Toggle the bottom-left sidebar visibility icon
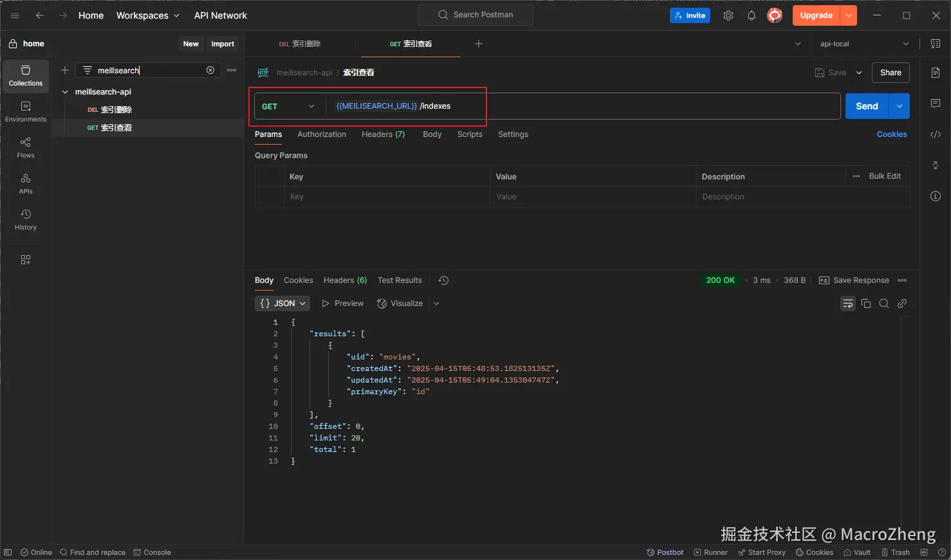 pos(8,552)
